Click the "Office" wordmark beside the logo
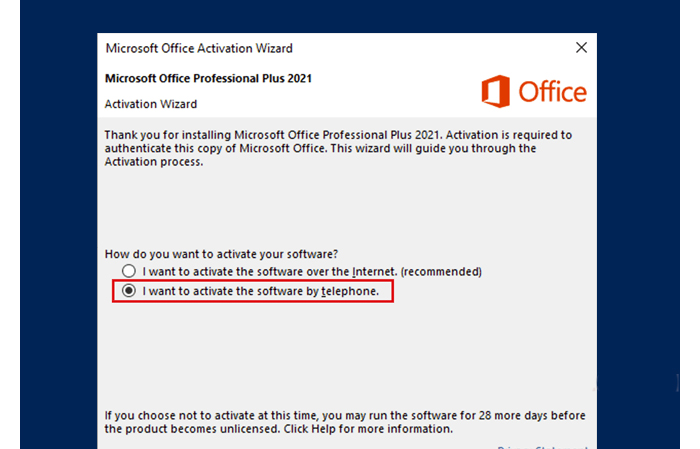This screenshot has width=700, height=449. [x=552, y=93]
